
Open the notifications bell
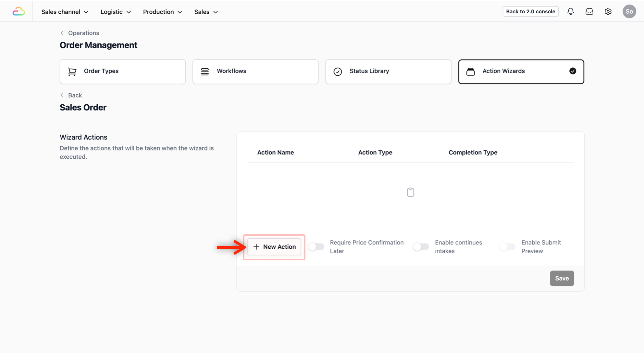coord(570,12)
